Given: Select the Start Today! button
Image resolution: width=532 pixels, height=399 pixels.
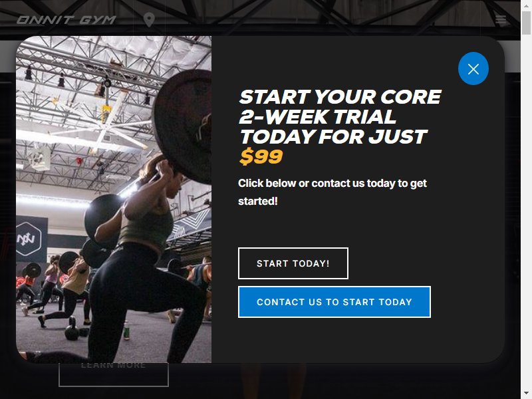Looking at the screenshot, I should (293, 263).
